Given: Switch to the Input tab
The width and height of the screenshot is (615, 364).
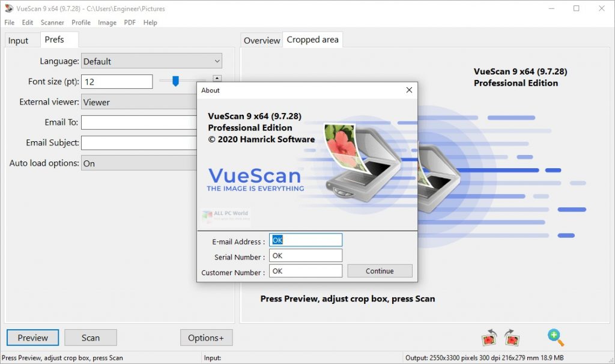Looking at the screenshot, I should coord(18,40).
